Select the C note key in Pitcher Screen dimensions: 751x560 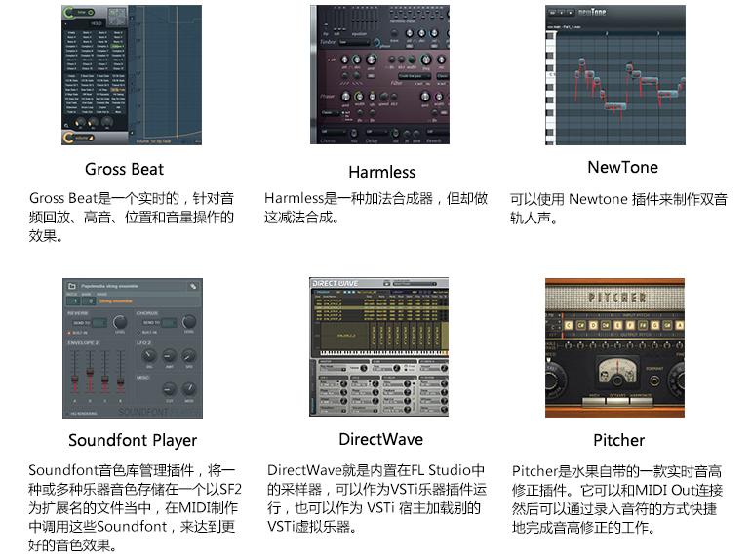[569, 325]
